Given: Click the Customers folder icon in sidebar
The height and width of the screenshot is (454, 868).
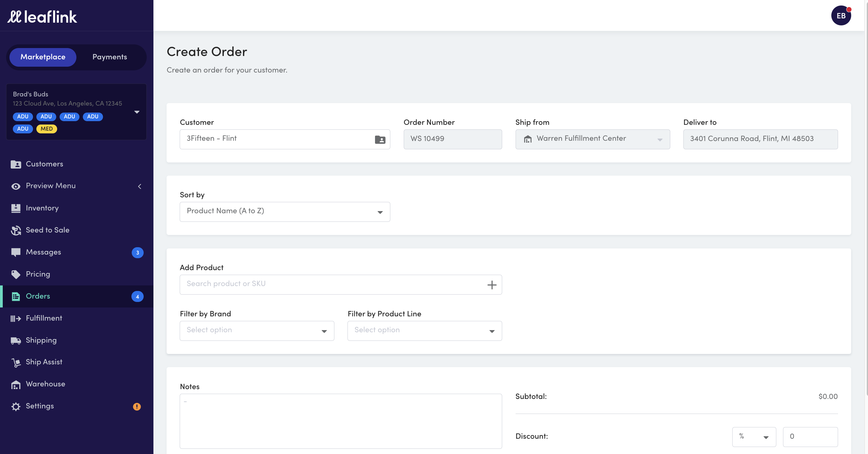Looking at the screenshot, I should (x=16, y=164).
